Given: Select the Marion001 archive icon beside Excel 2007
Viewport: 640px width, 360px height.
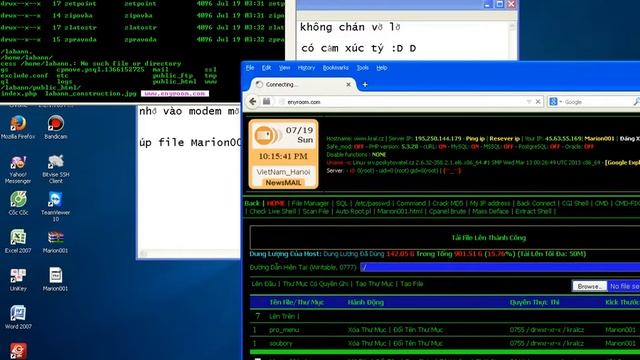Looking at the screenshot, I should point(56,241).
